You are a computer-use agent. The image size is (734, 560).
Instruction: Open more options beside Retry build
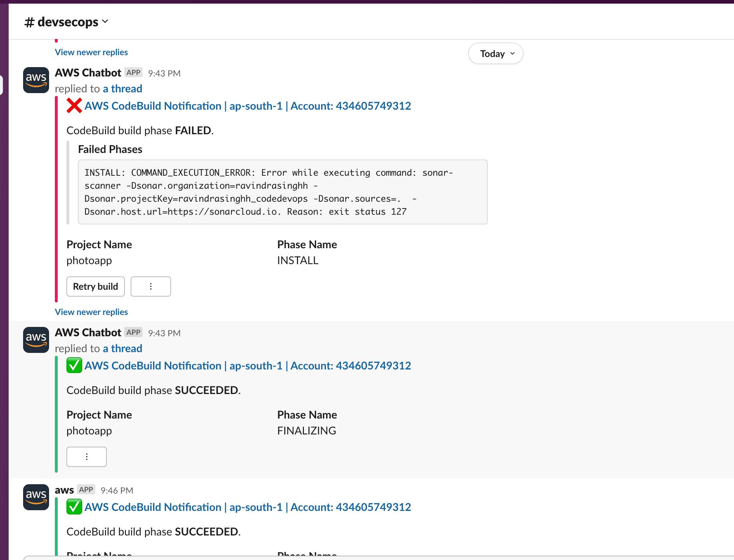pos(150,286)
